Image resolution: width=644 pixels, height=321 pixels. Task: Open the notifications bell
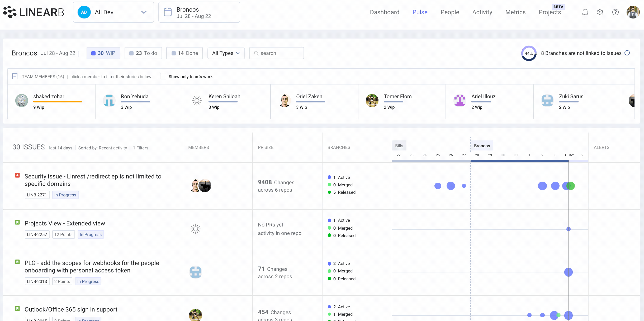click(585, 12)
